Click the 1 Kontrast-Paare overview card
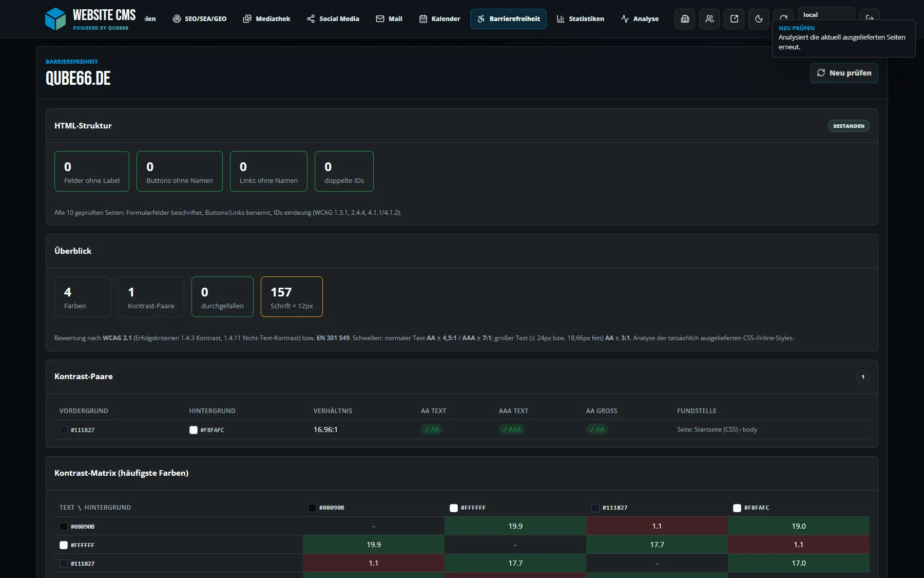Screen dimensions: 924x578 [x=151, y=297]
